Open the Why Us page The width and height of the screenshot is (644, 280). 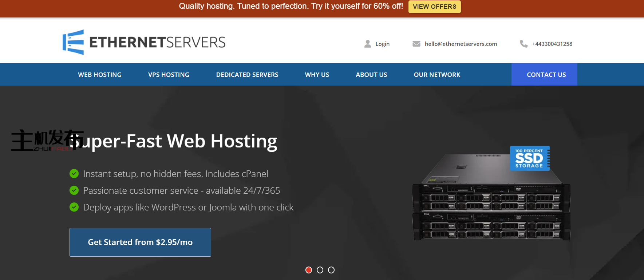(x=317, y=75)
